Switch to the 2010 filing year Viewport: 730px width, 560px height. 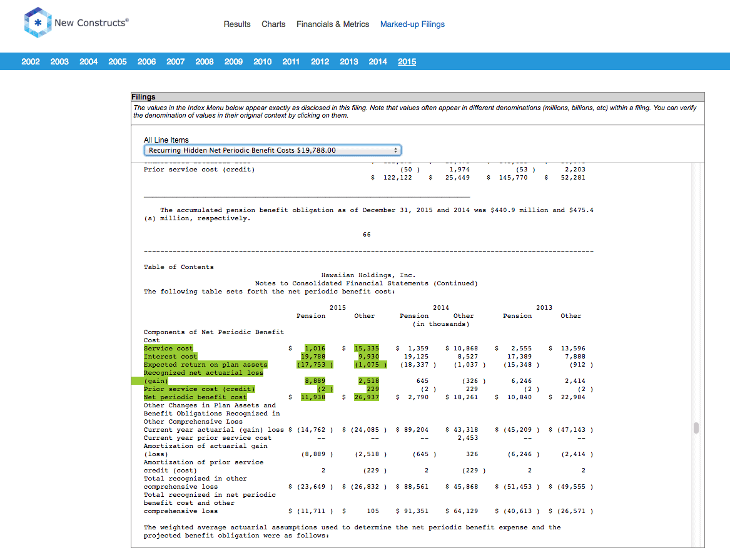point(263,61)
